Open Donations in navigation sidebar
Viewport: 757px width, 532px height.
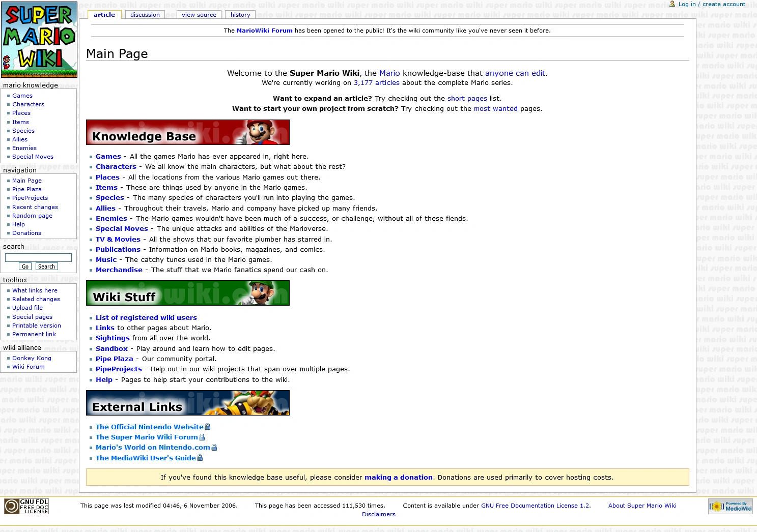tap(27, 233)
